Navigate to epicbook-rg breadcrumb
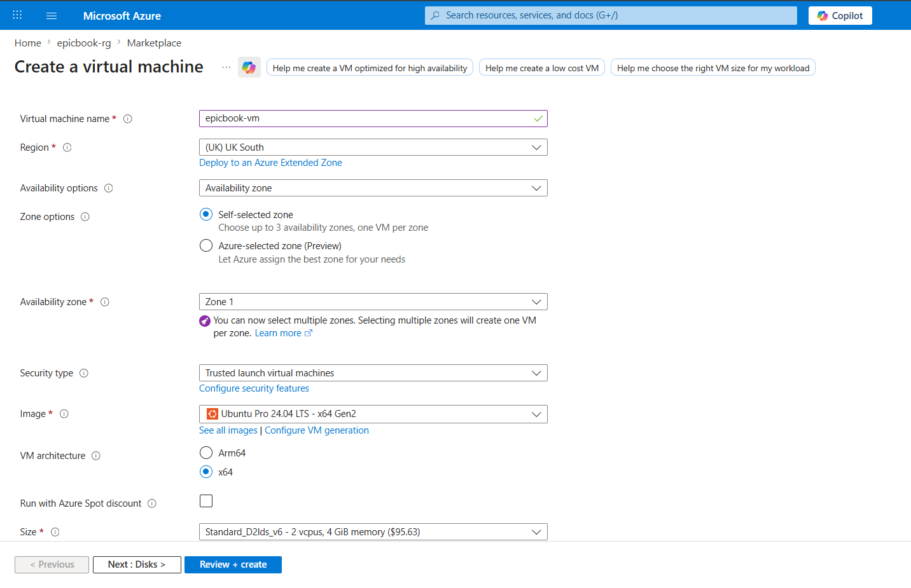The width and height of the screenshot is (911, 588). pyautogui.click(x=84, y=43)
